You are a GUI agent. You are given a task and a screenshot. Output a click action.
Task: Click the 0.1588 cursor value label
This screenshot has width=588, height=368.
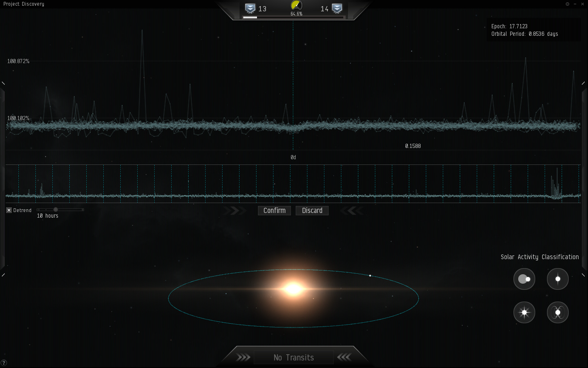point(413,146)
